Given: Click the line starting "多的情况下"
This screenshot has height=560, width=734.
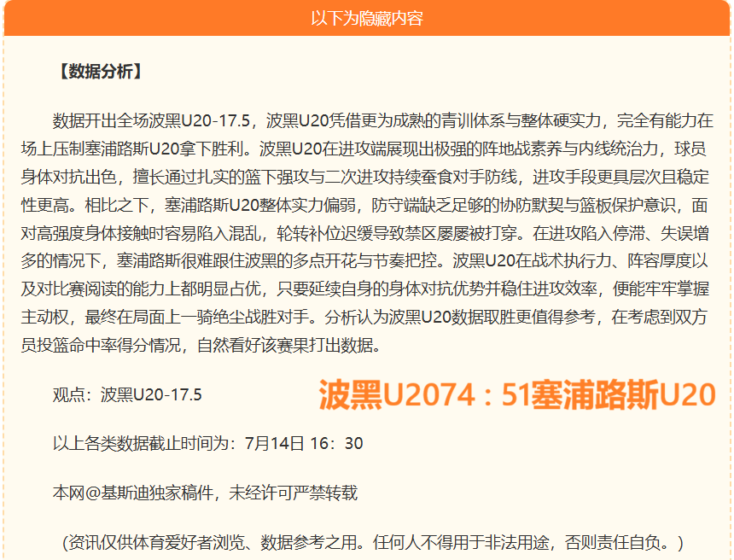Looking at the screenshot, I should [364, 261].
